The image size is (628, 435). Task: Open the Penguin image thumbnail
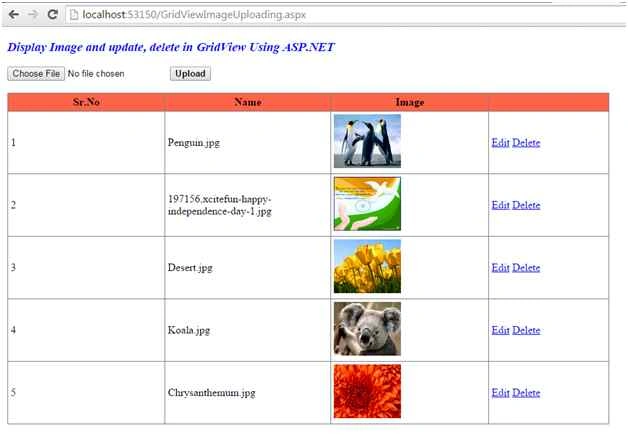(367, 141)
